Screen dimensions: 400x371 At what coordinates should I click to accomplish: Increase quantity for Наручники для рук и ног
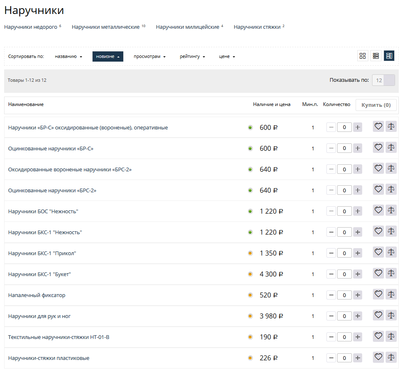358,316
